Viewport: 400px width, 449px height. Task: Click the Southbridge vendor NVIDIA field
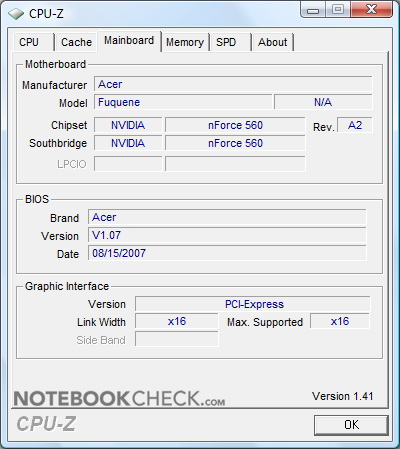pyautogui.click(x=128, y=143)
